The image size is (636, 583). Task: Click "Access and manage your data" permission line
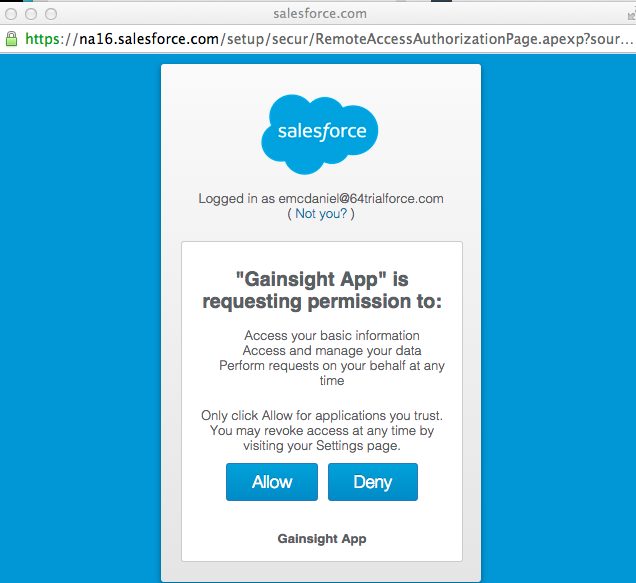[x=332, y=351]
